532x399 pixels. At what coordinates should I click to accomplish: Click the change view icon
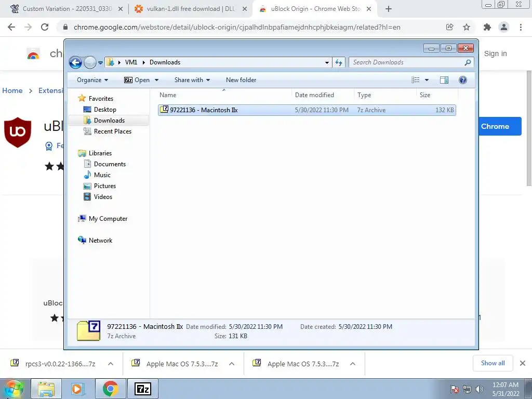[415, 80]
